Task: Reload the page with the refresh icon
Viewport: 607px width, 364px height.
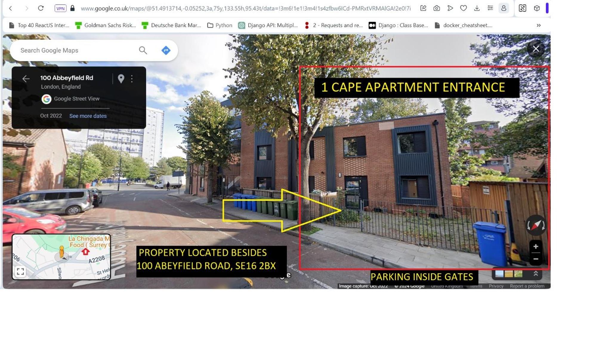Action: [x=41, y=8]
